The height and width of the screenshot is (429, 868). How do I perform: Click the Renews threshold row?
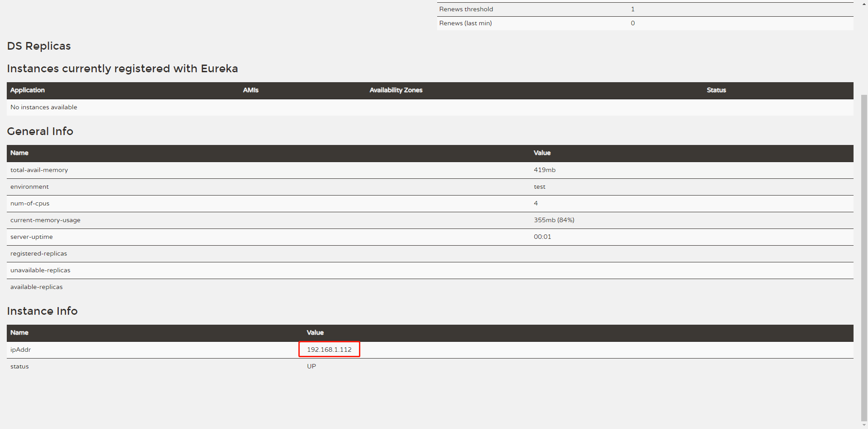[466, 9]
